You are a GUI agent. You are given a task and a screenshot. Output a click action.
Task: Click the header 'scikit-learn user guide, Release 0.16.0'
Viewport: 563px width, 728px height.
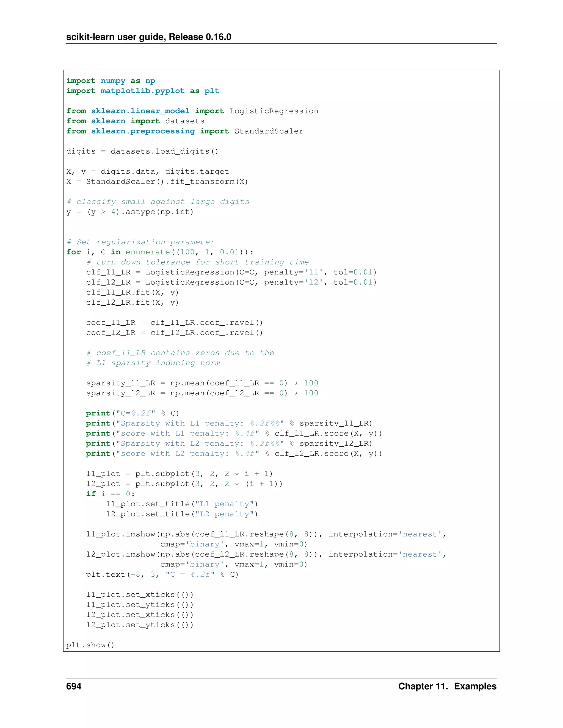[148, 37]
